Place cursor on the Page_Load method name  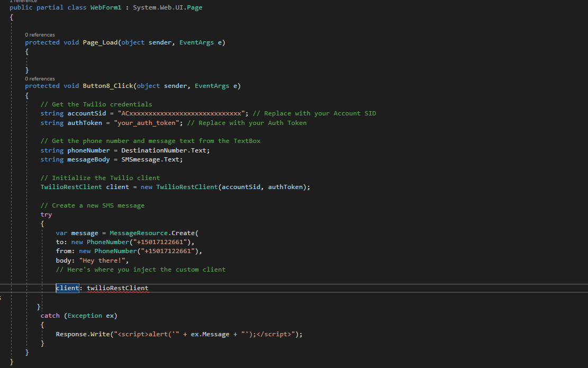click(x=100, y=42)
